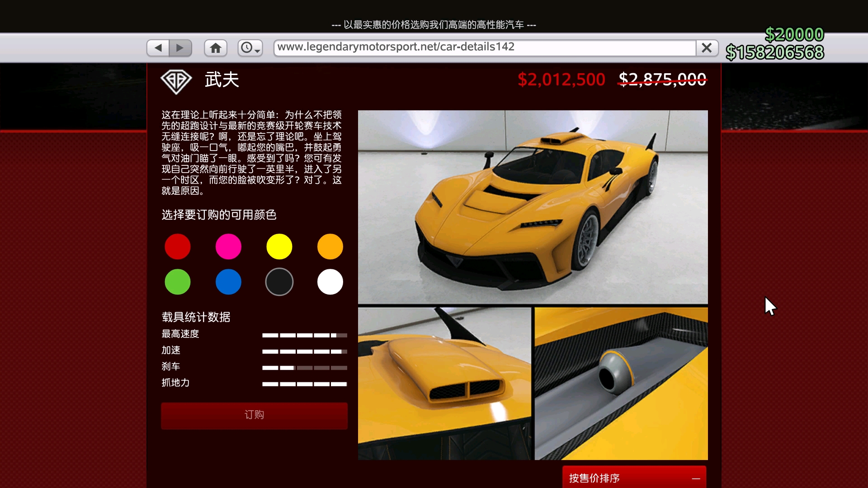Select the yellow car color
Screen dimensions: 868x488
279,247
